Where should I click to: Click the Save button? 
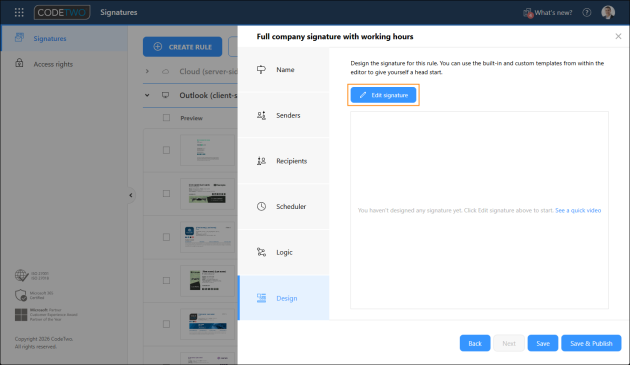[543, 343]
